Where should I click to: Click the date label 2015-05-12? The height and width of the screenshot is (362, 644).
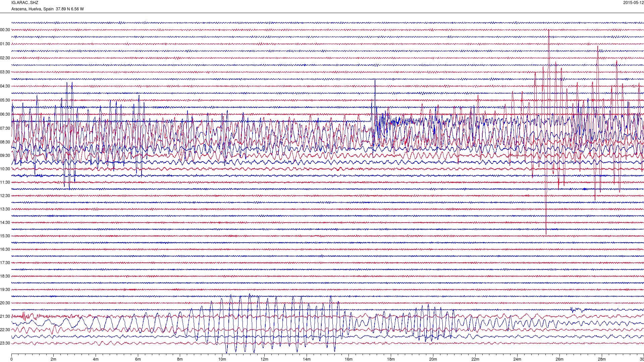tap(633, 3)
